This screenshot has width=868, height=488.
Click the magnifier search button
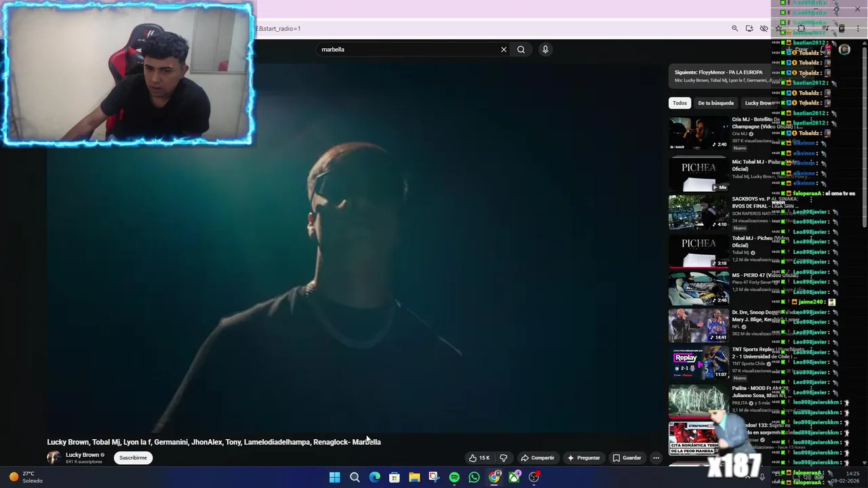(x=521, y=49)
